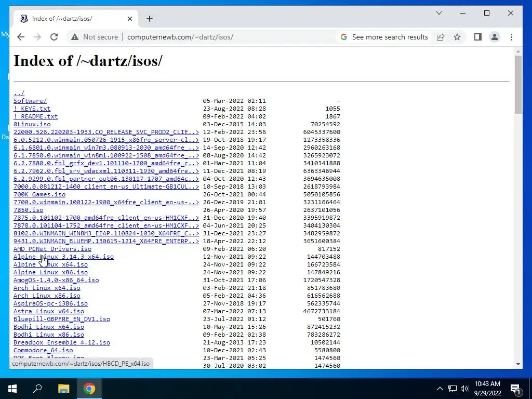This screenshot has height=399, width=532.
Task: Download AMD_PCNet_Drivers.iso
Action: (x=52, y=249)
